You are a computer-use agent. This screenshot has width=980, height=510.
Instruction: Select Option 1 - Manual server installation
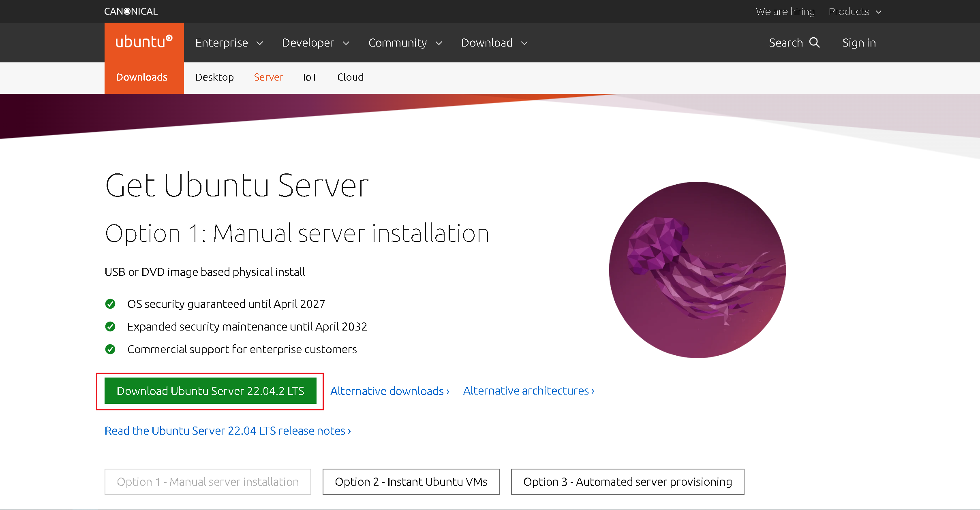pyautogui.click(x=208, y=482)
